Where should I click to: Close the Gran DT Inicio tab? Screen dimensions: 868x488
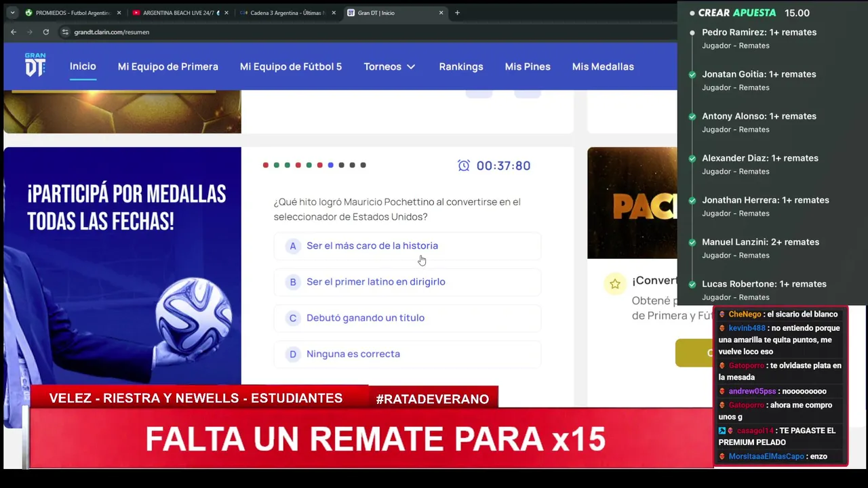point(441,13)
